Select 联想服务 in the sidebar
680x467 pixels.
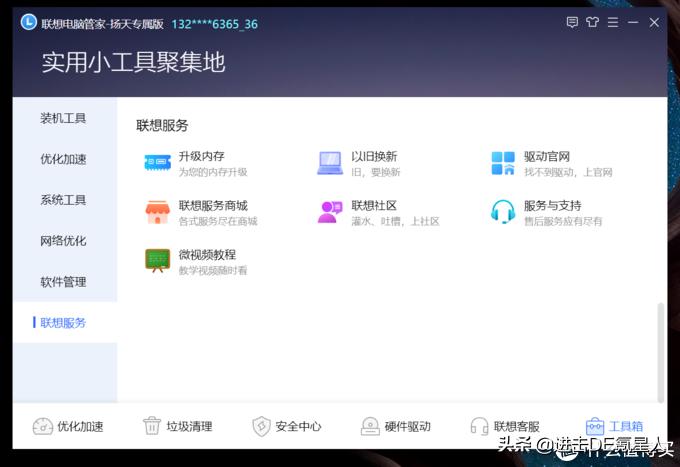point(63,323)
